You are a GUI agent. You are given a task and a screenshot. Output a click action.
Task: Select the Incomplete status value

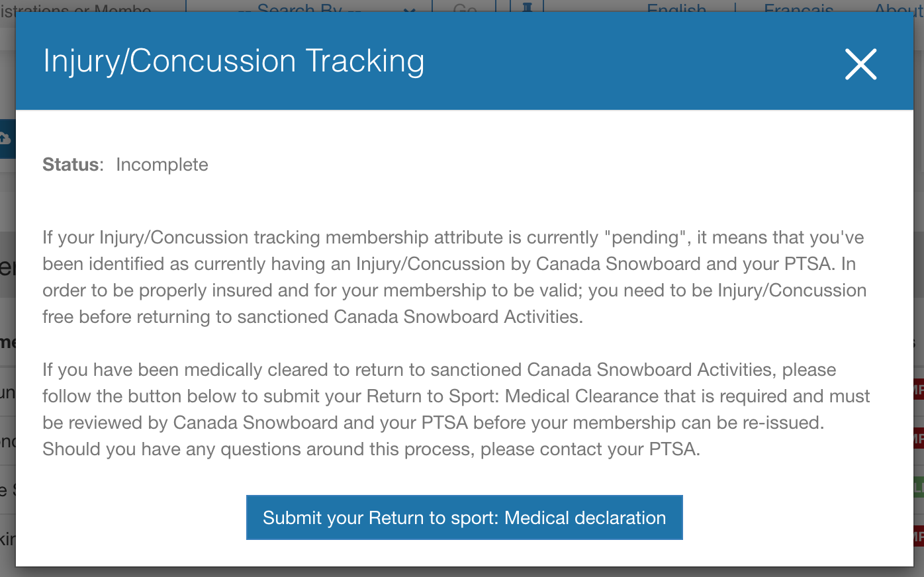(162, 165)
